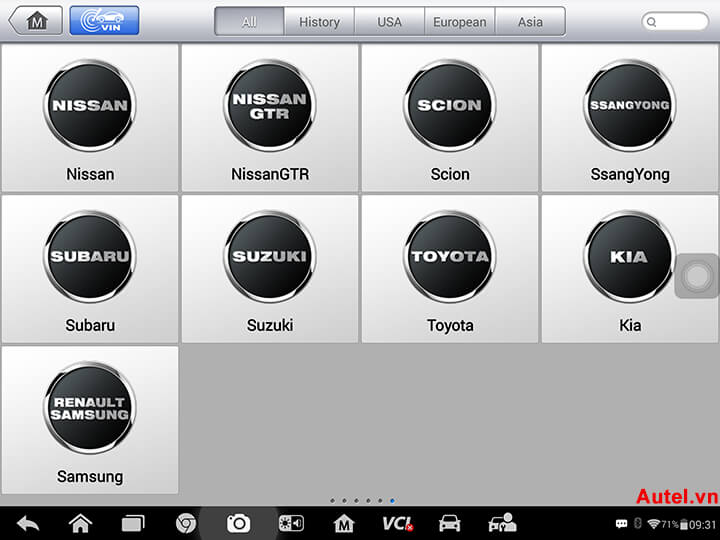Open the Nissan brand badge
Screen dimensions: 720x540
click(90, 106)
